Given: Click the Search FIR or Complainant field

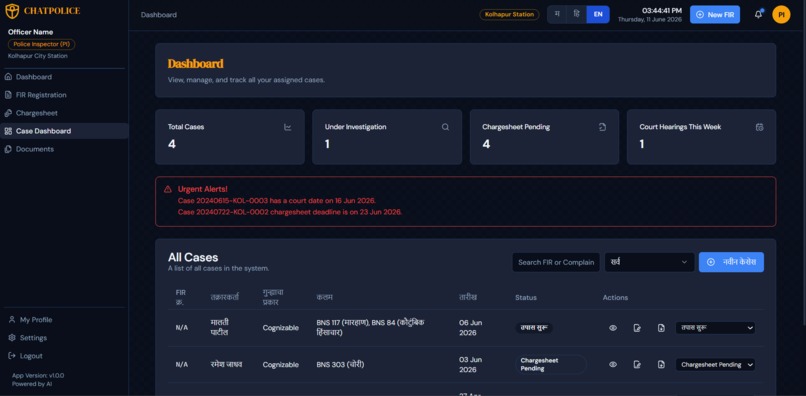Looking at the screenshot, I should point(556,262).
